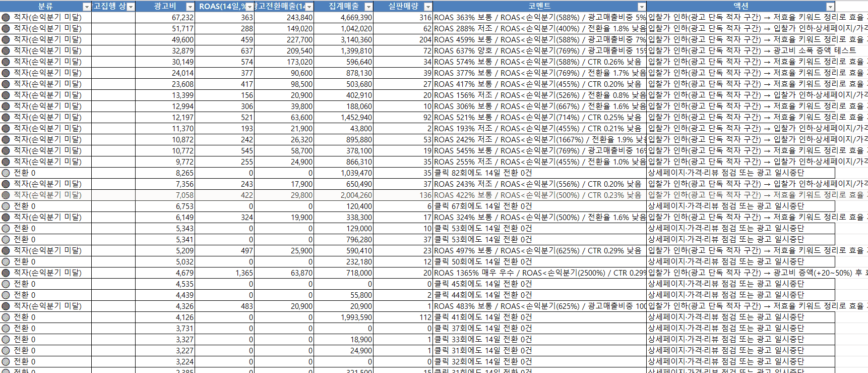Click the light circle icon in 6,753 row
Image resolution: width=868 pixels, height=373 pixels.
6,206
